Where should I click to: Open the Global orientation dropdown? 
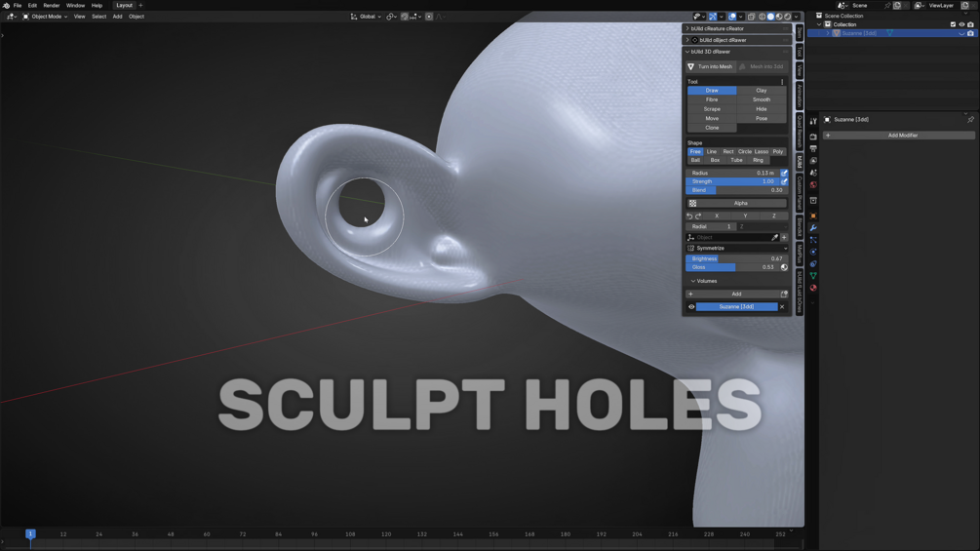[x=366, y=17]
